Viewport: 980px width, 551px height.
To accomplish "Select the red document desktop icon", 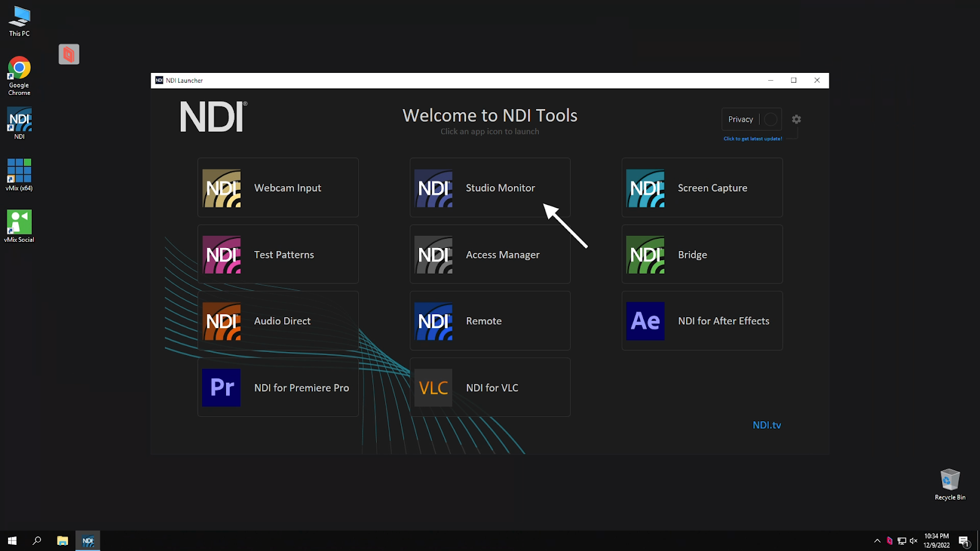I will 69,54.
